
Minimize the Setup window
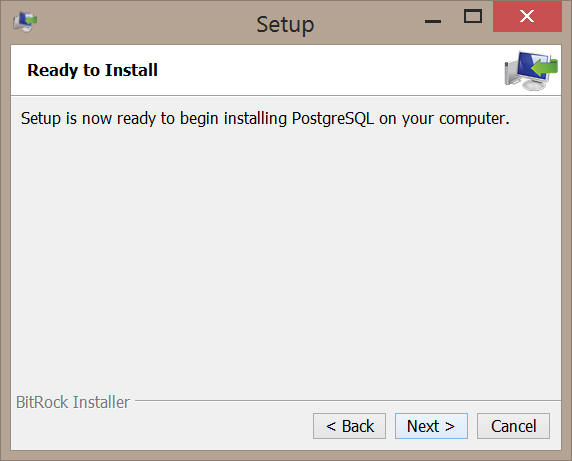(433, 21)
